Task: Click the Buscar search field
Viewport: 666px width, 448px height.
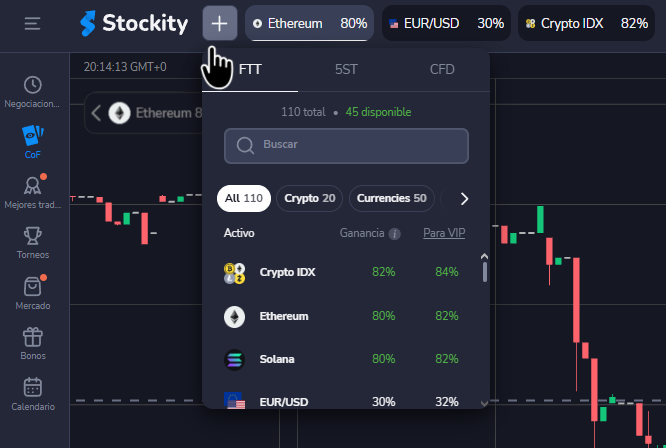Action: [x=346, y=145]
